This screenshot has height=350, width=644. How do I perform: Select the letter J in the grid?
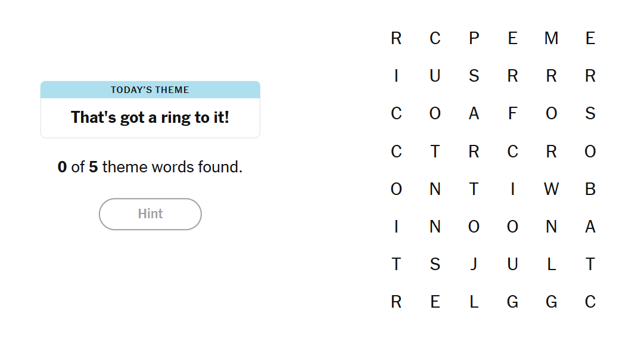click(x=474, y=264)
